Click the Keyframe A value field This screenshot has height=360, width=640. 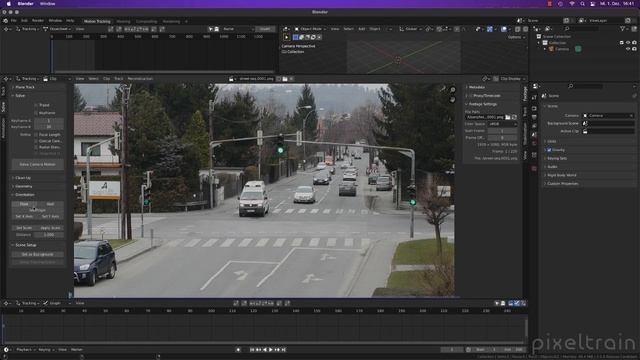49,120
